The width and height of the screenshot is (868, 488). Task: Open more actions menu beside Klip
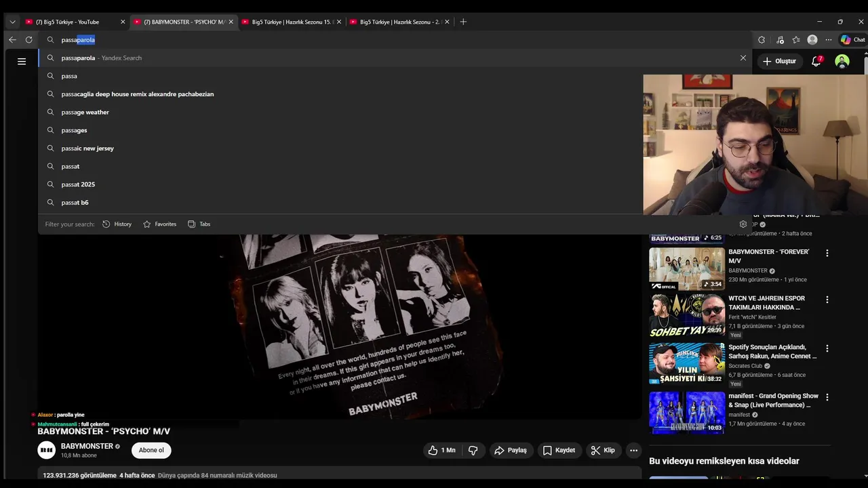click(633, 450)
